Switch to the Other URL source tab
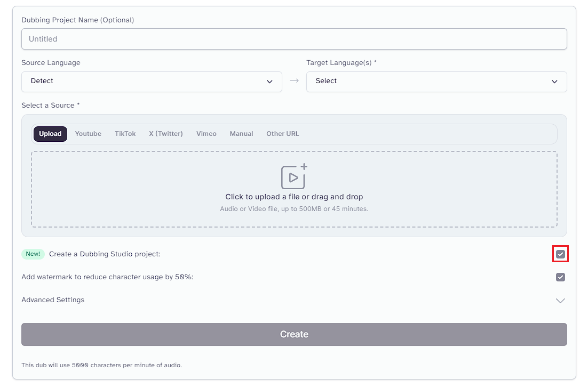The image size is (588, 388). tap(283, 134)
